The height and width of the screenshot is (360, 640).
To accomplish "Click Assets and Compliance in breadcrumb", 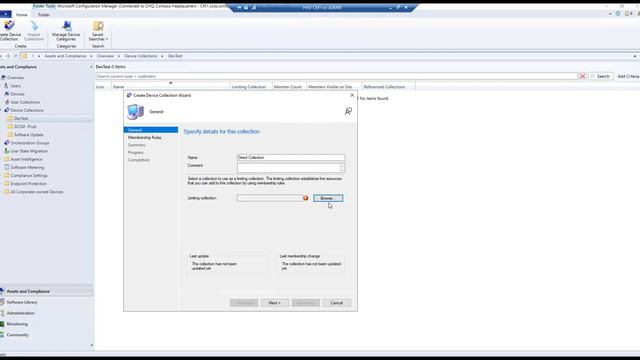I will (65, 56).
